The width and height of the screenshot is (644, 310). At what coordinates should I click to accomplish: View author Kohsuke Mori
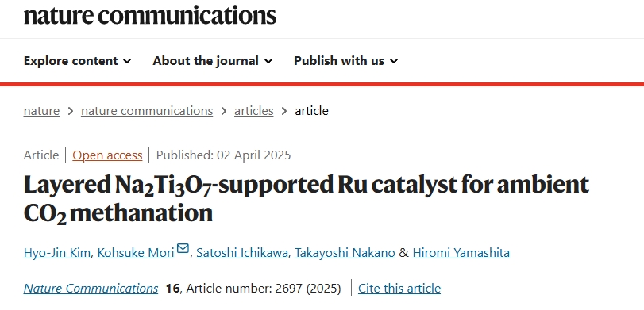[x=136, y=253]
